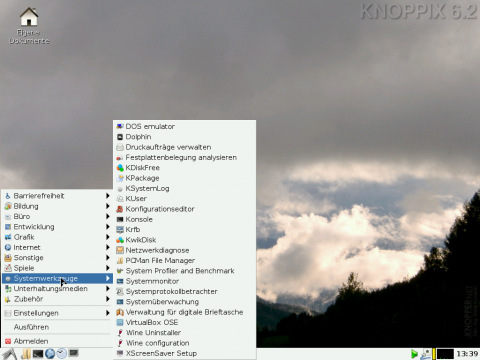The height and width of the screenshot is (360, 480).
Task: Open PCMan File Manager
Action: tap(184, 261)
